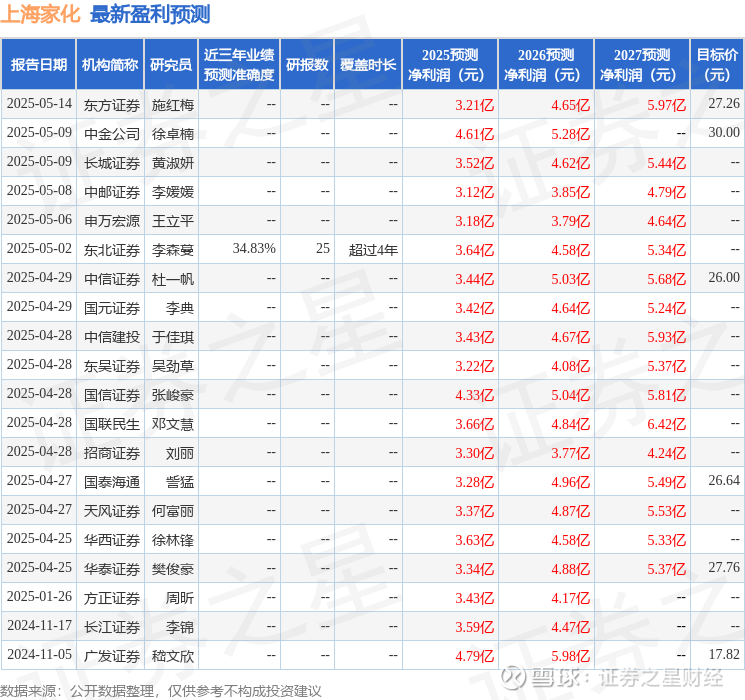
Task: Click the date 2025-01-26
Action: (39, 596)
